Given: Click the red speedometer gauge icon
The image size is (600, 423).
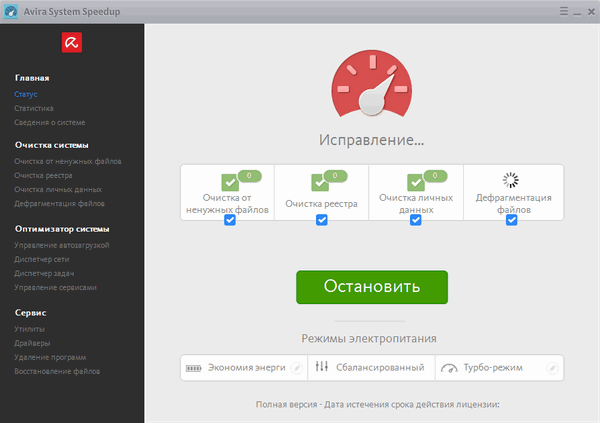Looking at the screenshot, I should 372,83.
